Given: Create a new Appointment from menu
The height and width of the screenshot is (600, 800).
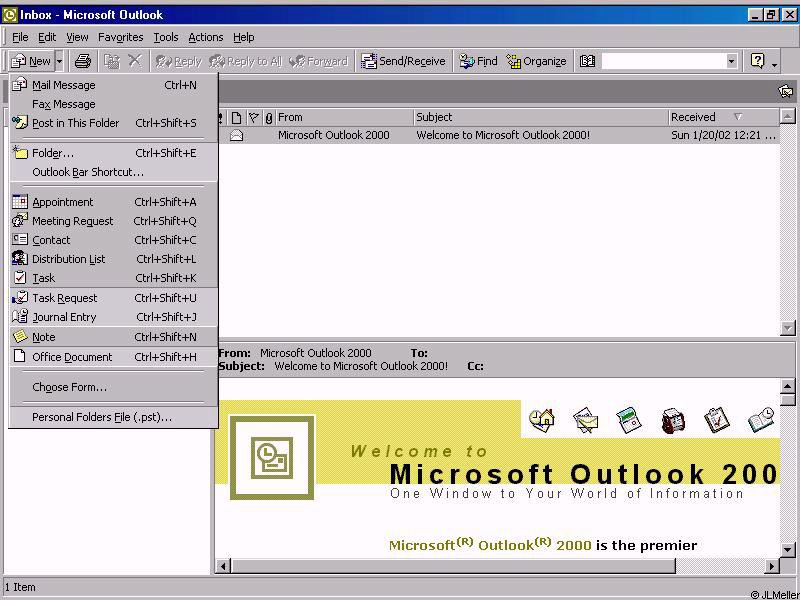Looking at the screenshot, I should [x=113, y=202].
